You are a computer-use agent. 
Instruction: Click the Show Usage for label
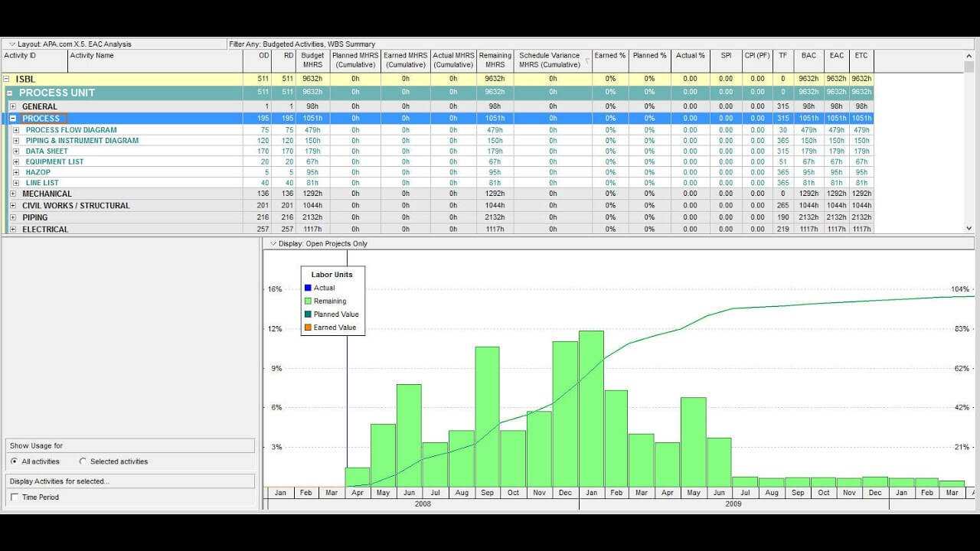click(x=36, y=446)
